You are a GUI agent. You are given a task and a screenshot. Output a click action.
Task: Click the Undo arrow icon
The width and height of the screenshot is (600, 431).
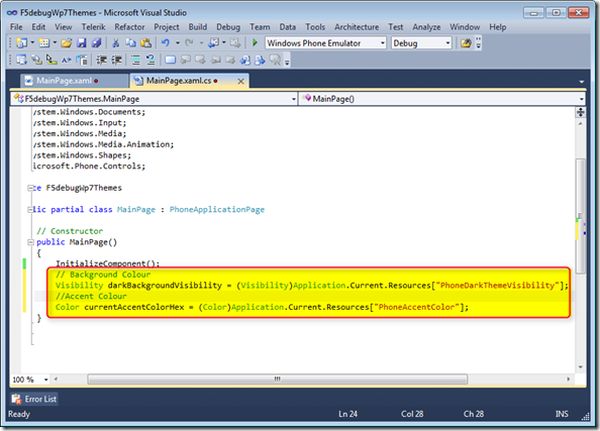pos(164,43)
